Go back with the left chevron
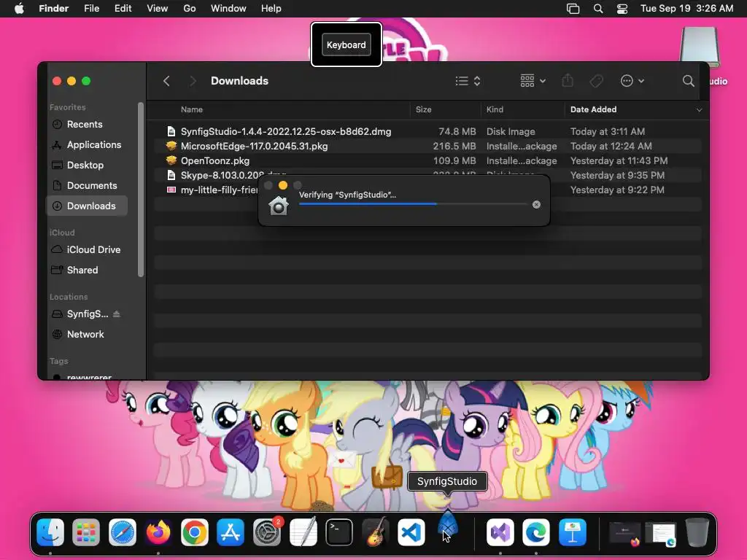Viewport: 747px width, 560px height. [166, 81]
